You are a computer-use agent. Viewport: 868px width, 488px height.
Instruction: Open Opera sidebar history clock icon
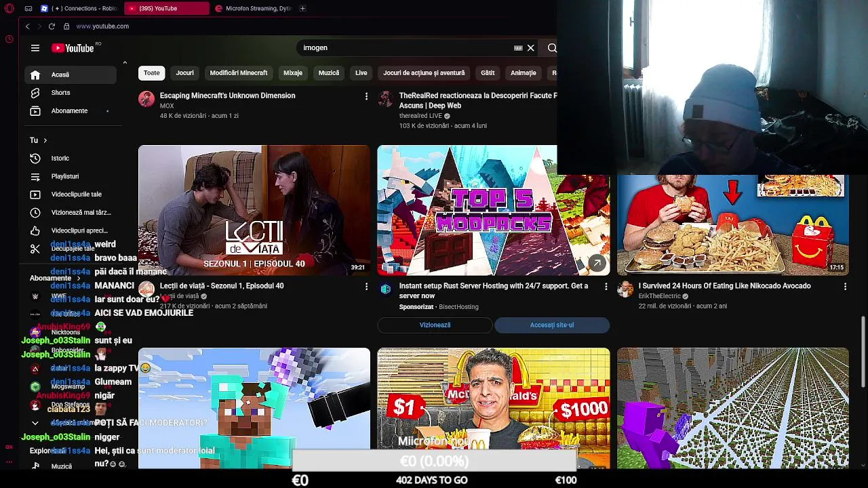[9, 39]
